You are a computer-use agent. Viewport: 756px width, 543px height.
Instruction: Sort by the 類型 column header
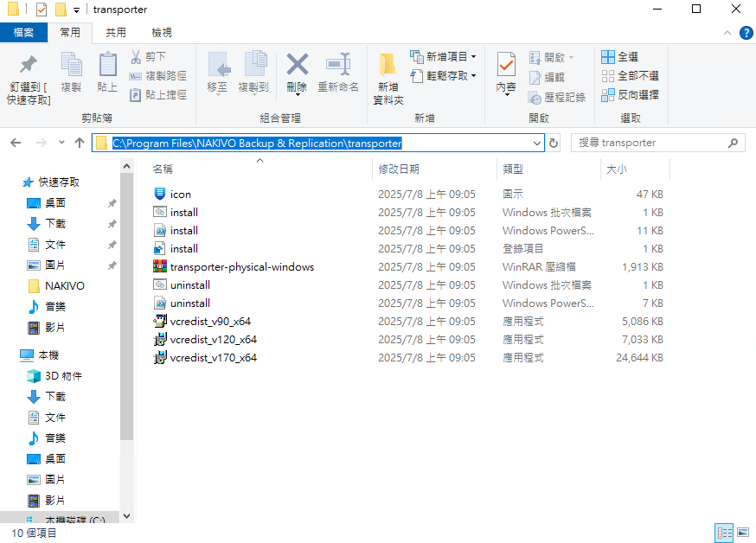(x=513, y=169)
